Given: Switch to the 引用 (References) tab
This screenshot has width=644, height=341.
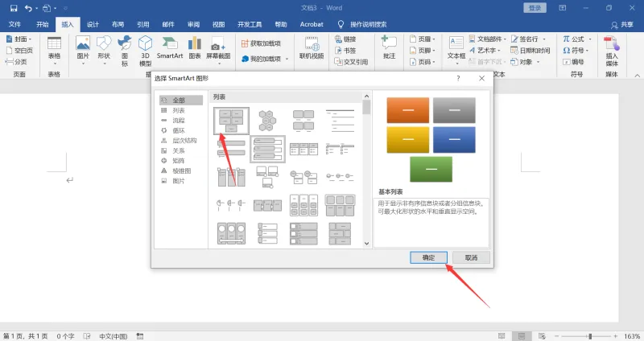Looking at the screenshot, I should (143, 24).
